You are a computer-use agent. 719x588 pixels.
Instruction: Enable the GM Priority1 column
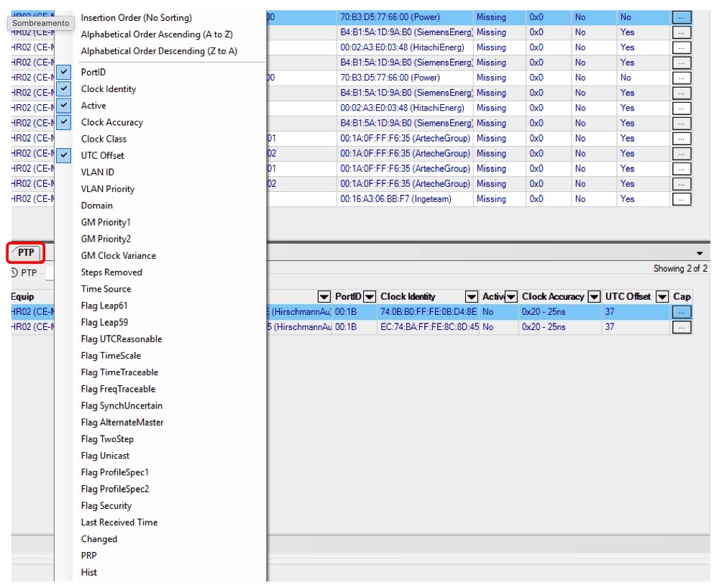[x=105, y=222]
